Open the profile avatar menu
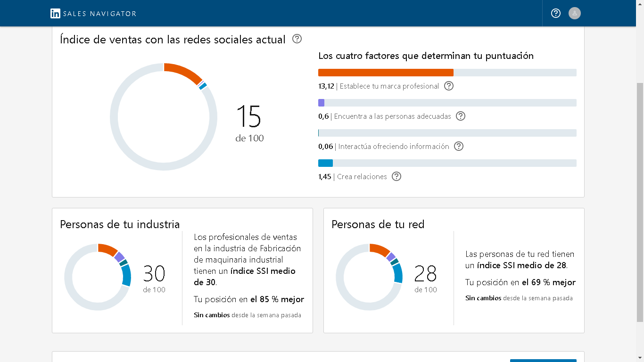 click(x=574, y=13)
